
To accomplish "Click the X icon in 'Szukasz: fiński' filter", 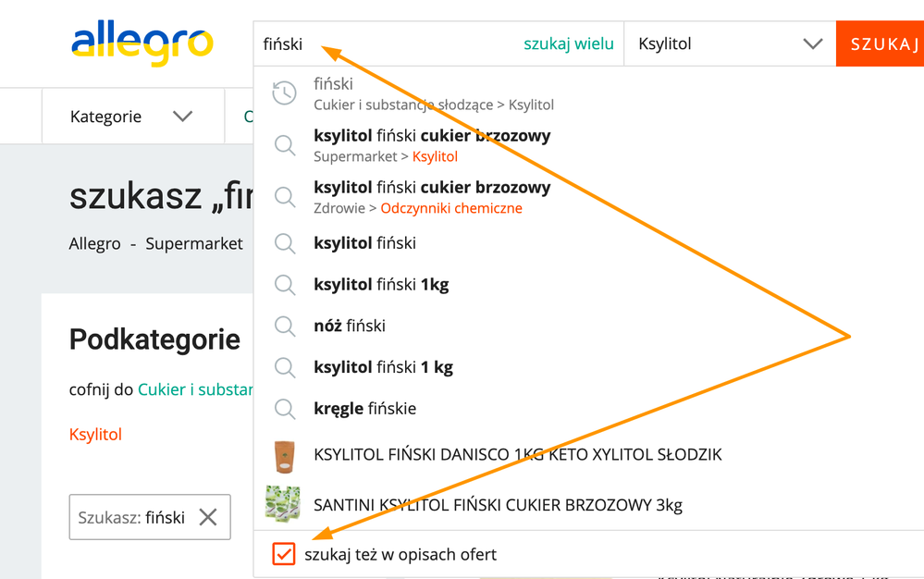I will pos(208,517).
